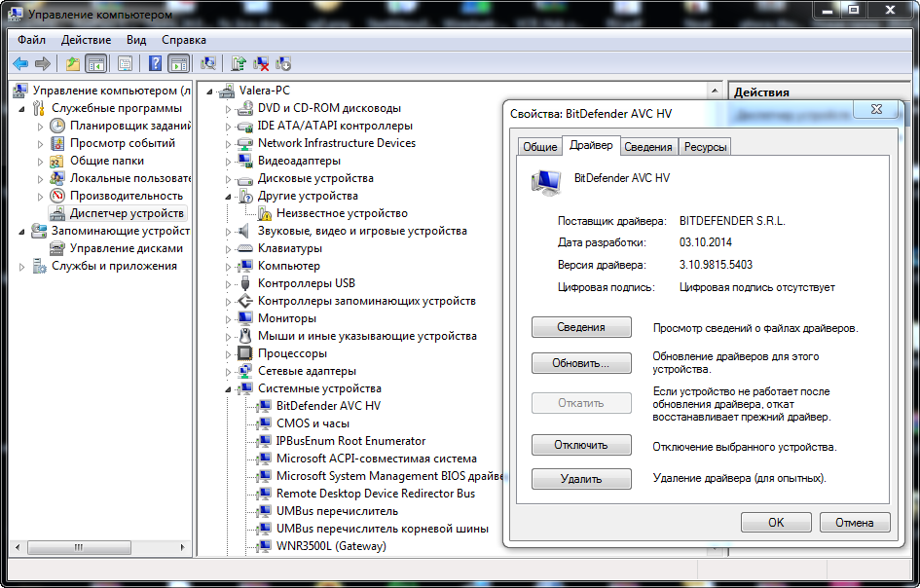Click Scan for hardware changes icon

tap(208, 63)
